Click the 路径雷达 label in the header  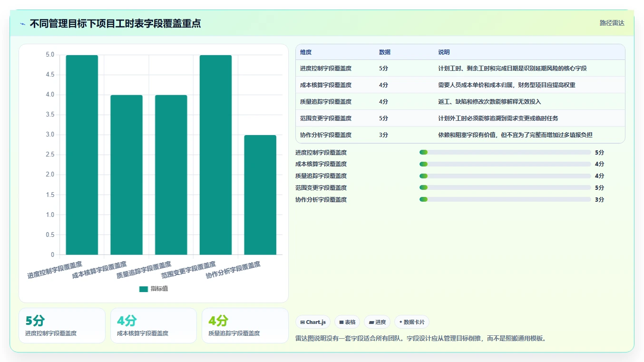click(612, 23)
